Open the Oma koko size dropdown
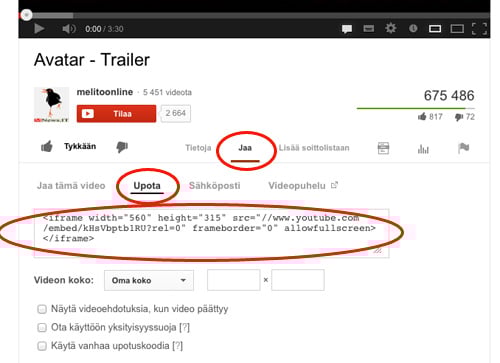This screenshot has height=363, width=500. tap(149, 280)
